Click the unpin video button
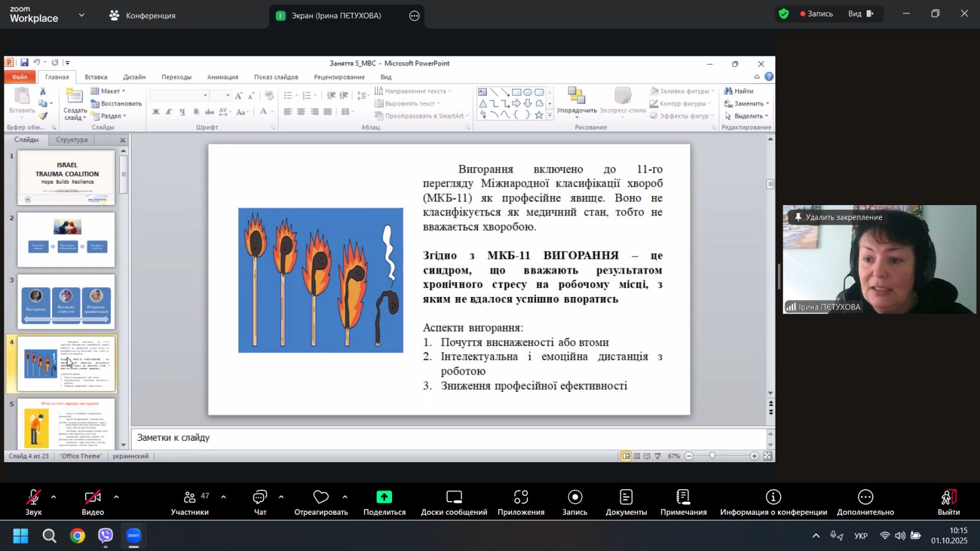This screenshot has width=980, height=551. point(837,217)
